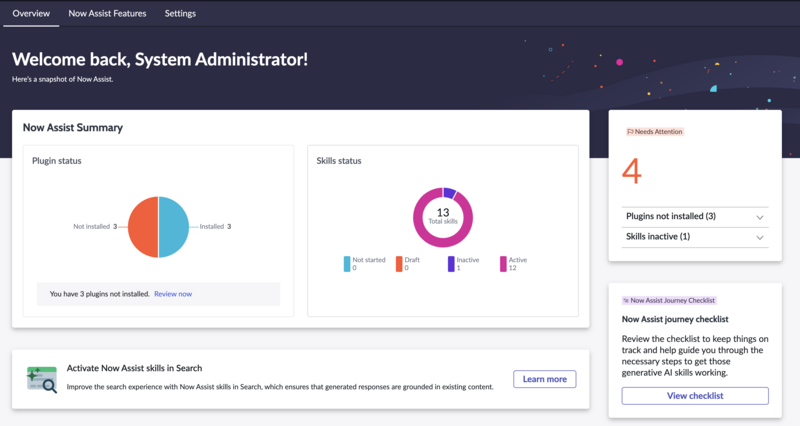Click the search sparkle icon in Activate card

[42, 379]
